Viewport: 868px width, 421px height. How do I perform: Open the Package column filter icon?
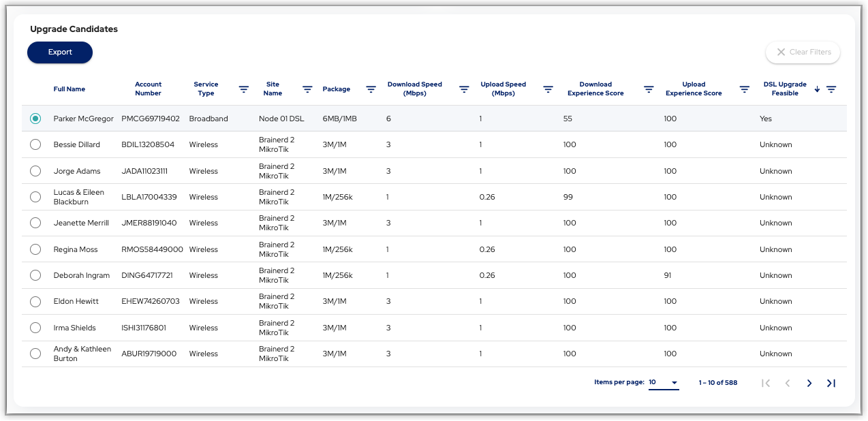pyautogui.click(x=371, y=89)
